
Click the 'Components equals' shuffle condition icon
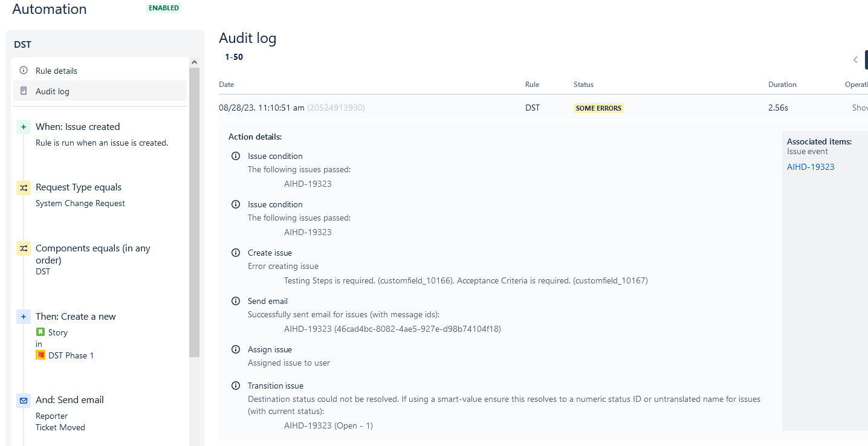coord(24,248)
